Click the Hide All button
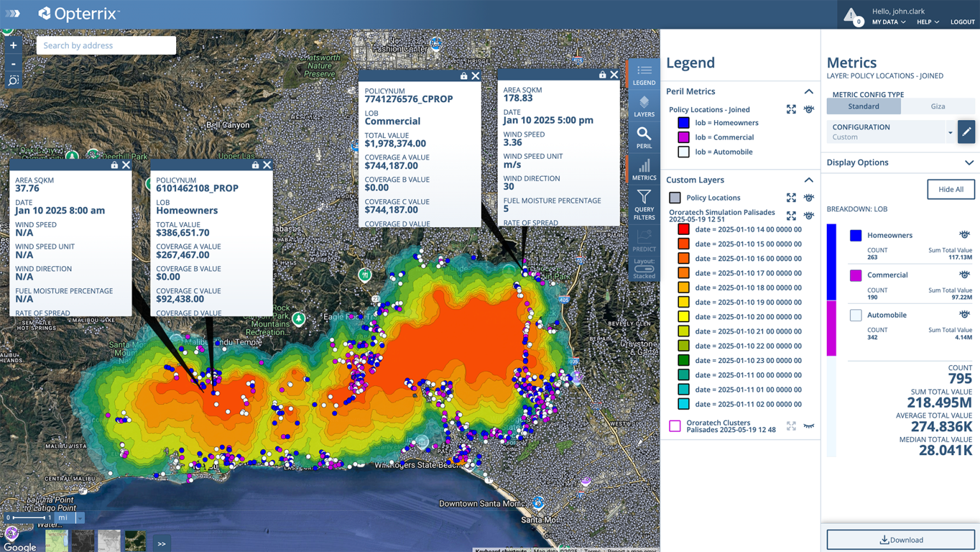Screen dimensions: 980x552 pos(951,190)
